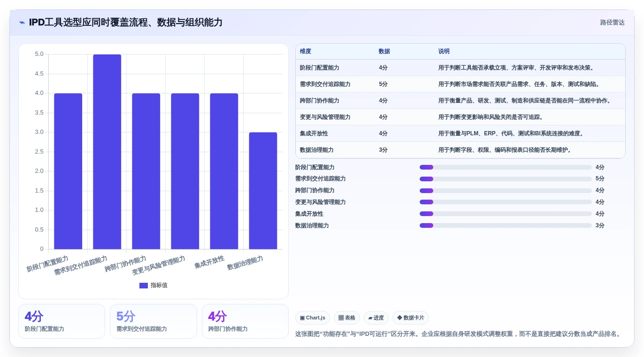Click the 3分 value in the table
This screenshot has height=357, width=644.
click(383, 150)
